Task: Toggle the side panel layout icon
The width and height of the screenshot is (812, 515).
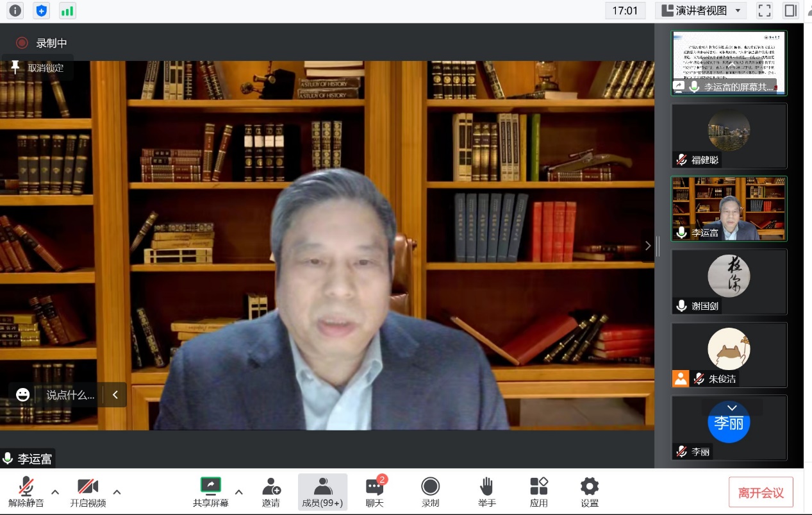Action: point(791,10)
